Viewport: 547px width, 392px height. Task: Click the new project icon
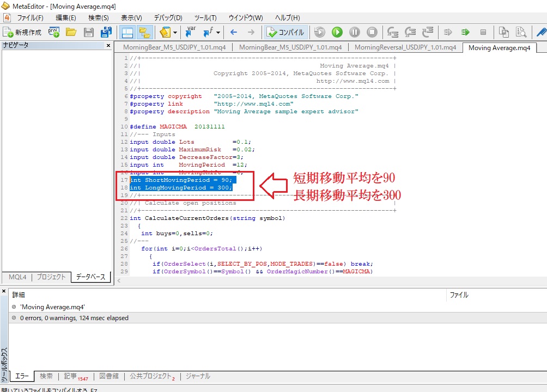tap(54, 33)
